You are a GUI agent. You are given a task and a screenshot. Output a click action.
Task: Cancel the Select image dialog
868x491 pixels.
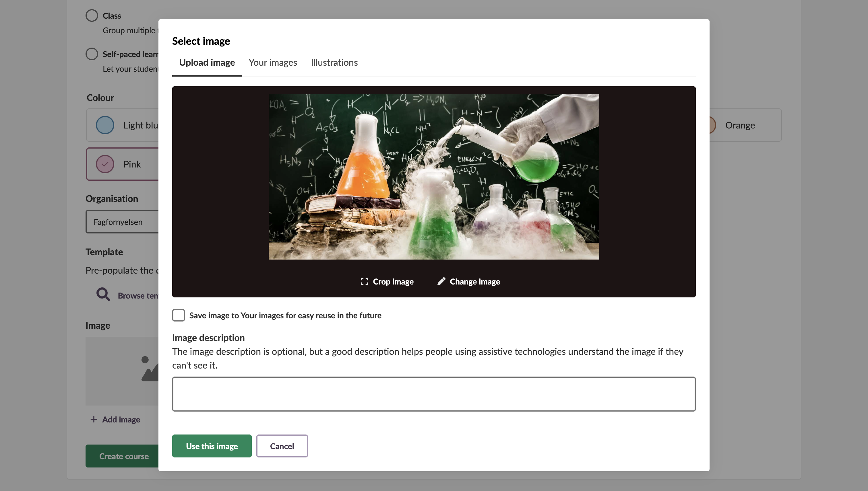point(282,446)
